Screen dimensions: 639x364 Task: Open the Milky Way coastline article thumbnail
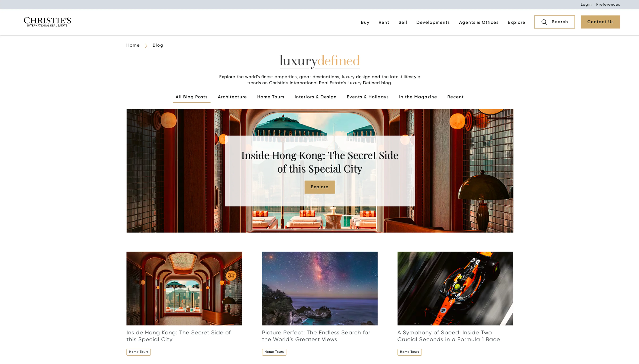319,288
